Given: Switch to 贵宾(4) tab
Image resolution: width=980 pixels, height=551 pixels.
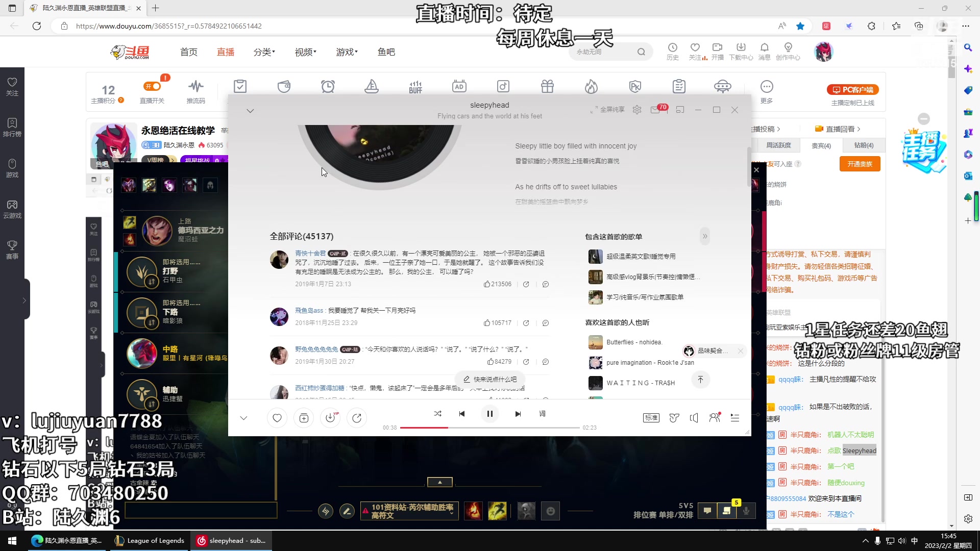Looking at the screenshot, I should click(821, 146).
